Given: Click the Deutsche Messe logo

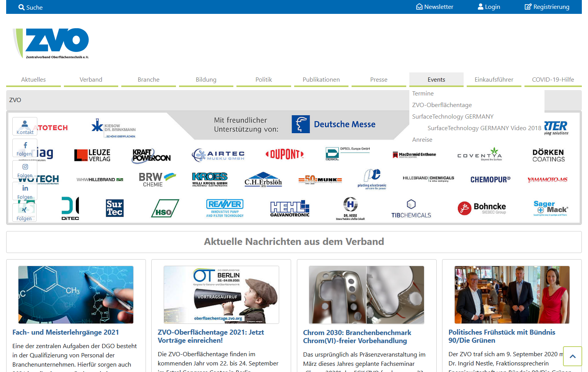Looking at the screenshot, I should [333, 124].
